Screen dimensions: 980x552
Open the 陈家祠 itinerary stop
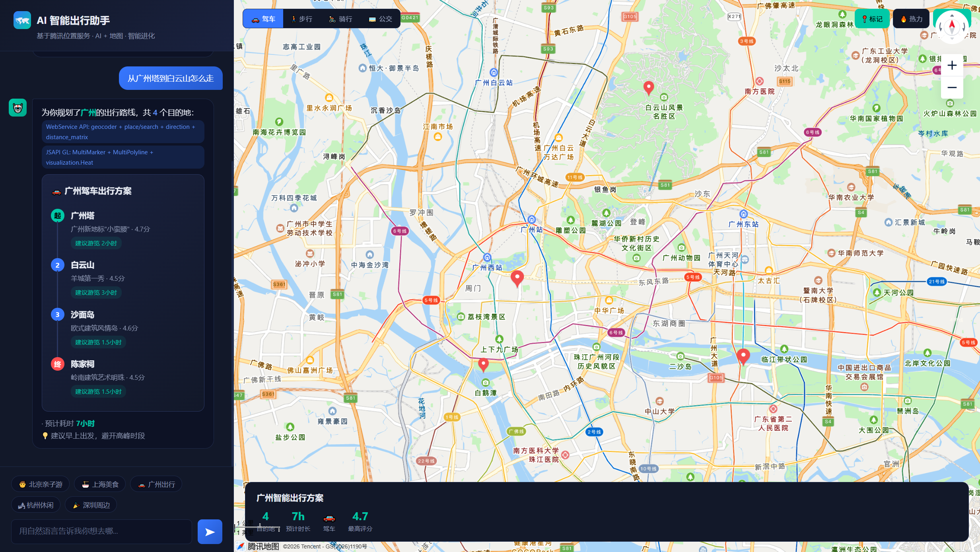[123, 378]
